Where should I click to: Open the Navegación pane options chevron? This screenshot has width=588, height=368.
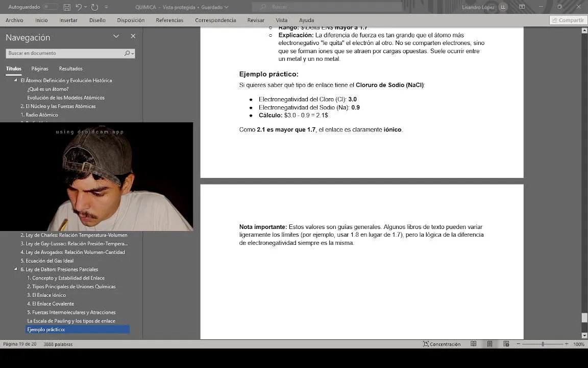[x=116, y=36]
